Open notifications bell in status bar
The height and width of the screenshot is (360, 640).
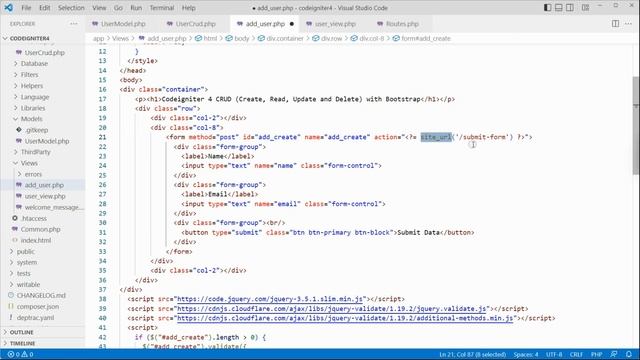(629, 354)
